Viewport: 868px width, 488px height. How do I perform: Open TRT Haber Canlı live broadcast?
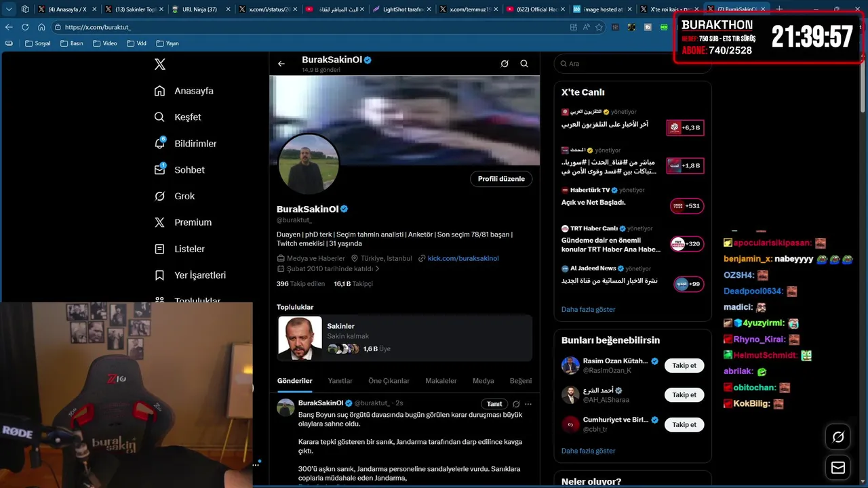click(633, 239)
